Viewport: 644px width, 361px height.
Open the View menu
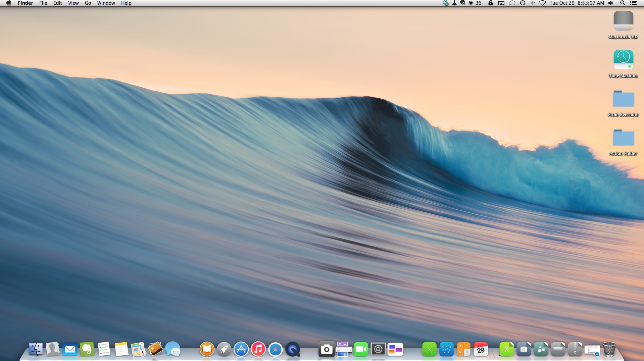coord(73,3)
